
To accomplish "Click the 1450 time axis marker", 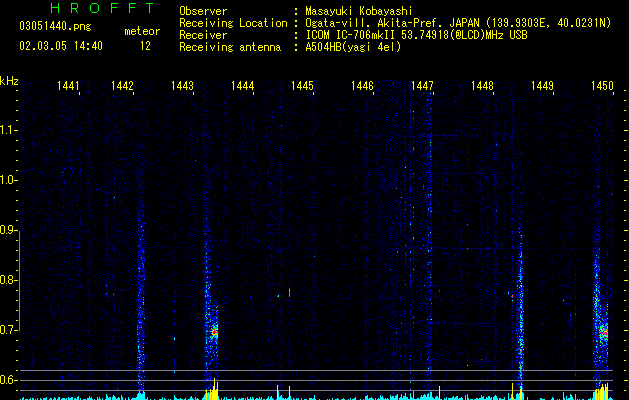I will pyautogui.click(x=603, y=86).
